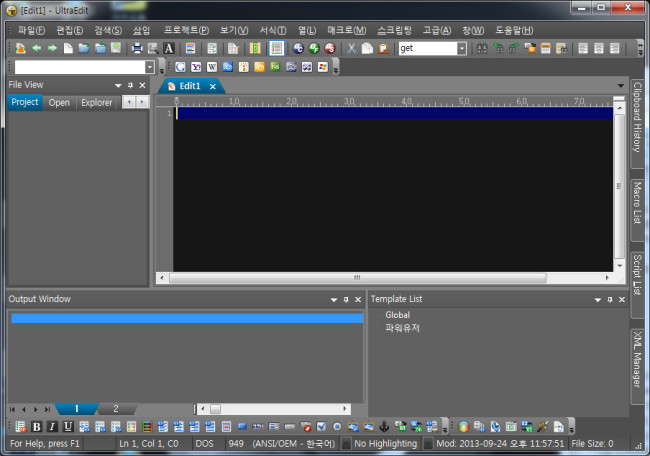Viewport: 650px width, 456px height.
Task: Click No Highlighting in status bar
Action: click(386, 443)
